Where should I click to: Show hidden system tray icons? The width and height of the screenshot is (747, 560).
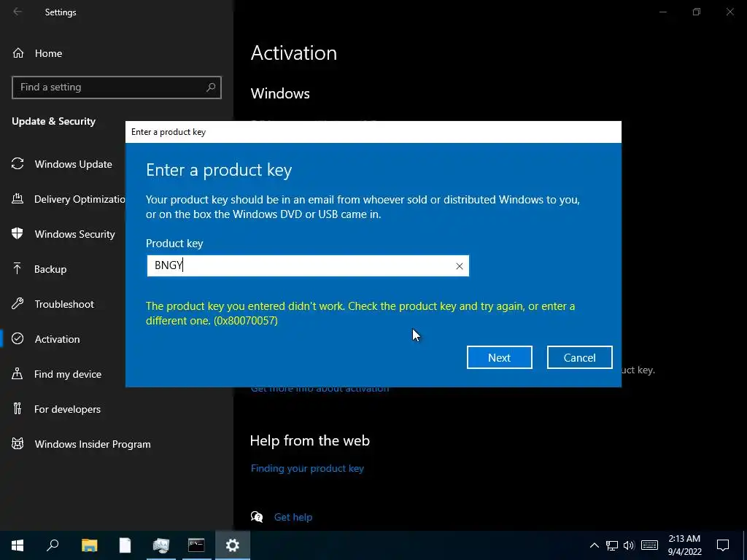(594, 545)
